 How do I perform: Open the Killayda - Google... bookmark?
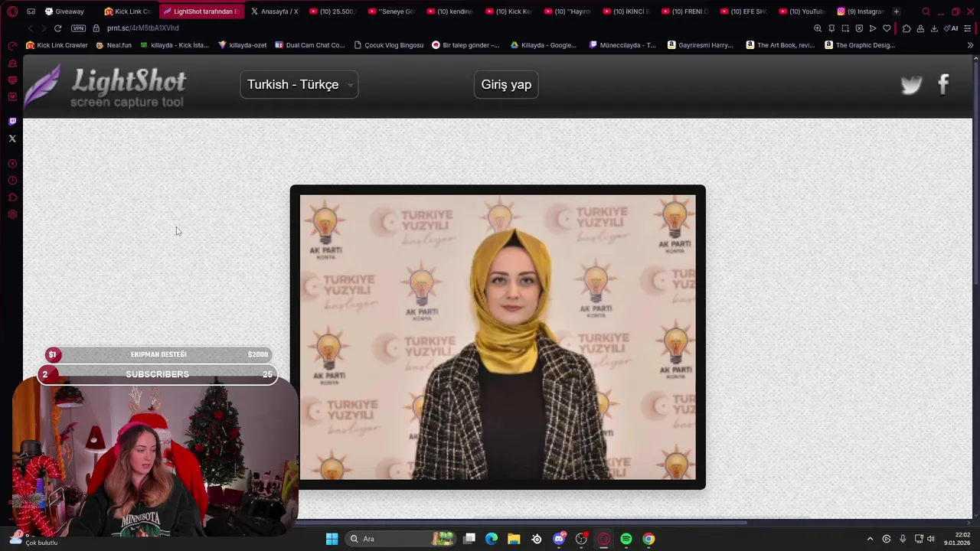544,45
